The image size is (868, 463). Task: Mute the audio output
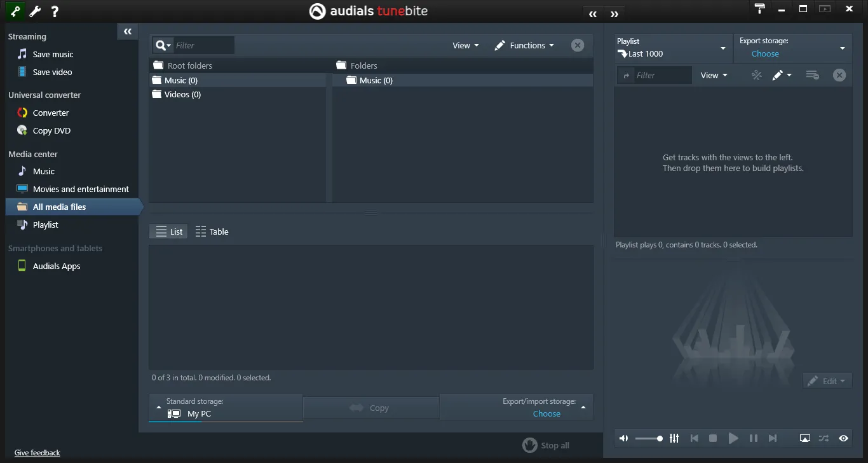pyautogui.click(x=623, y=438)
